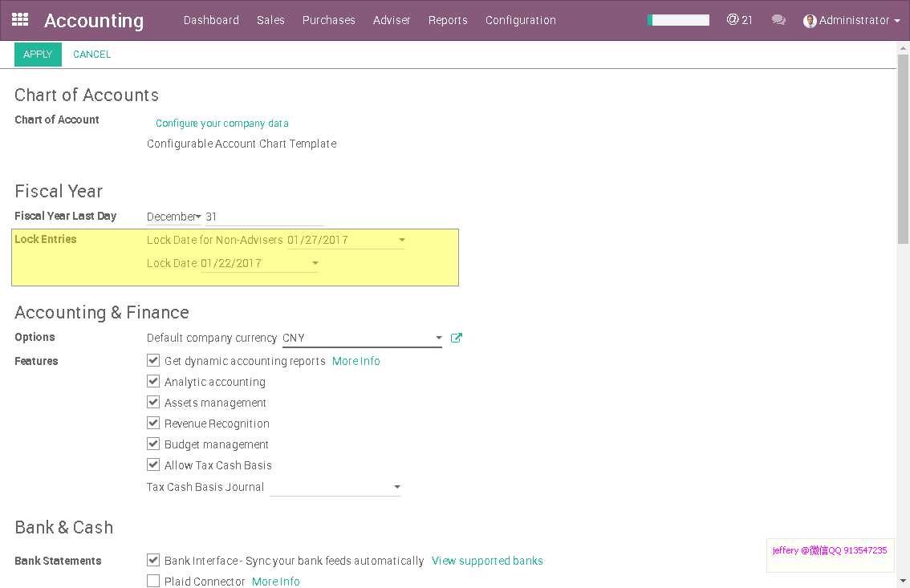Open View supported banks link

click(x=487, y=561)
